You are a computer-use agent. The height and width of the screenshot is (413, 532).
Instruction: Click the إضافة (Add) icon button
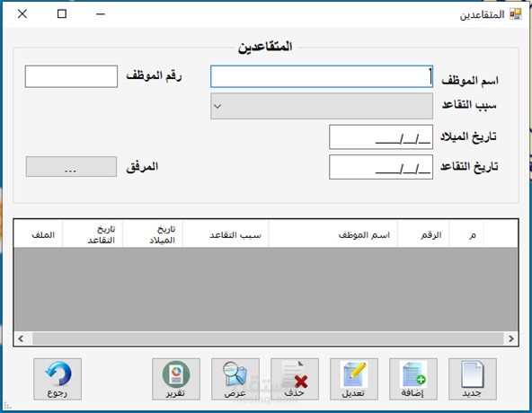tap(412, 379)
